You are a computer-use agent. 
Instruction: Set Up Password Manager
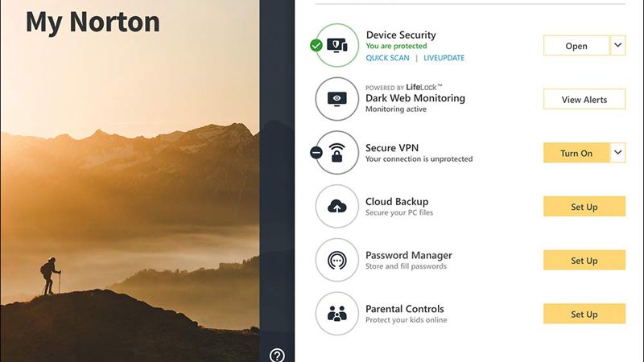click(584, 260)
